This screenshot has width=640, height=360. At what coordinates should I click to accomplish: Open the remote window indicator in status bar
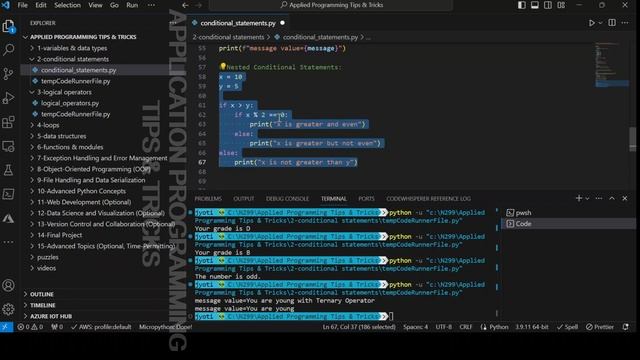pos(6,327)
